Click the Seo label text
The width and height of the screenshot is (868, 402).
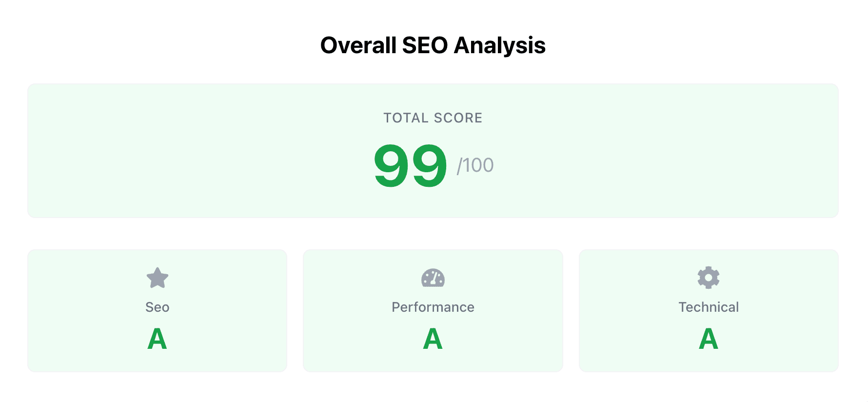click(157, 307)
